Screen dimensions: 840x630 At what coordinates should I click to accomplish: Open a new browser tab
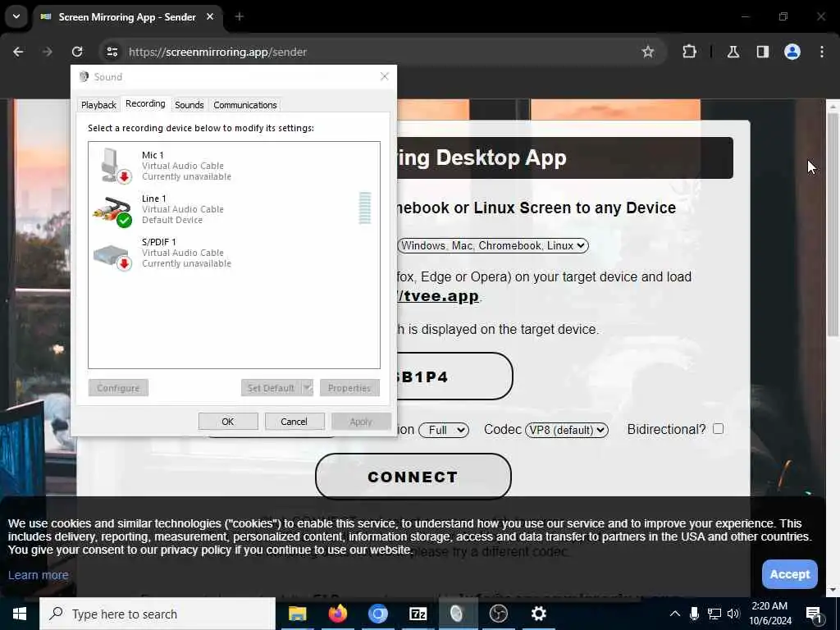(240, 17)
